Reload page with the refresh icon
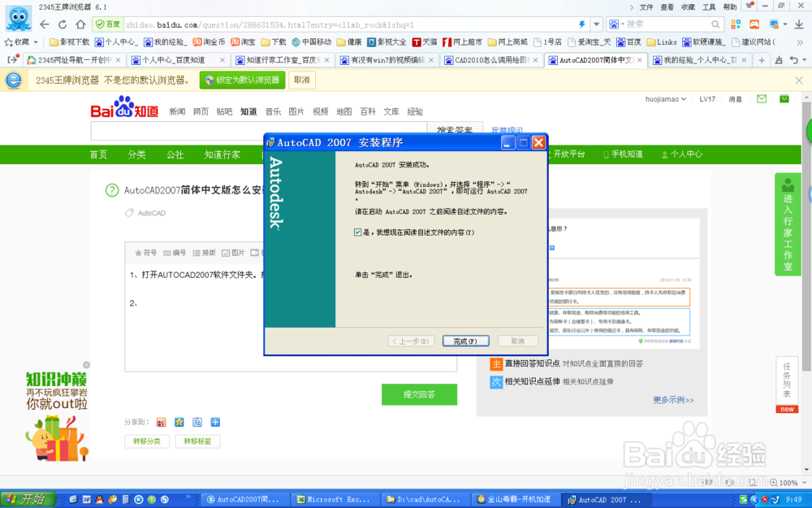812x508 pixels. coord(63,24)
